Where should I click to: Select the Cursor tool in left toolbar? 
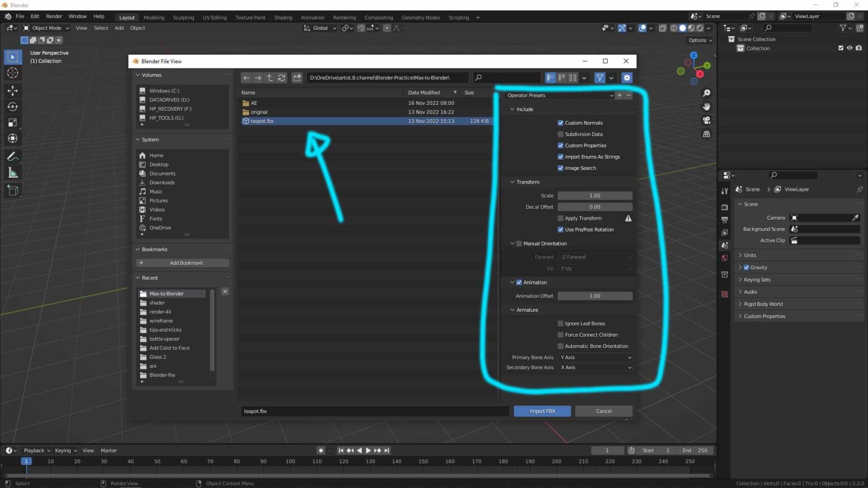click(12, 73)
